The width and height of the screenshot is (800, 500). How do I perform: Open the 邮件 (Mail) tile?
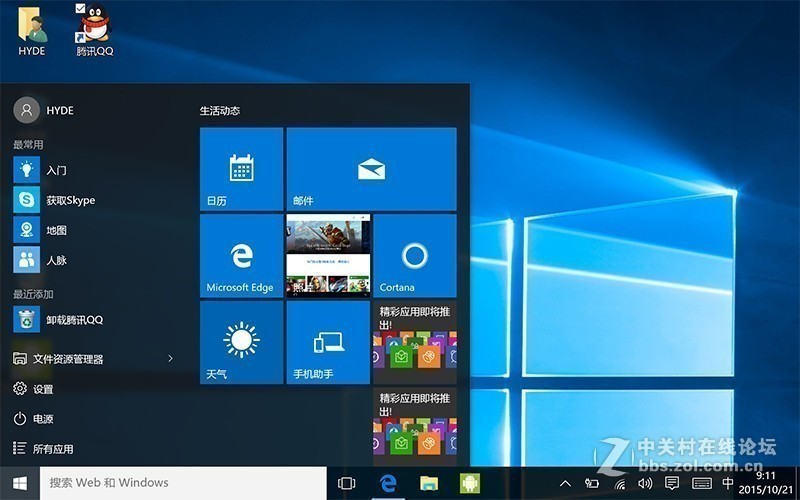[x=371, y=168]
